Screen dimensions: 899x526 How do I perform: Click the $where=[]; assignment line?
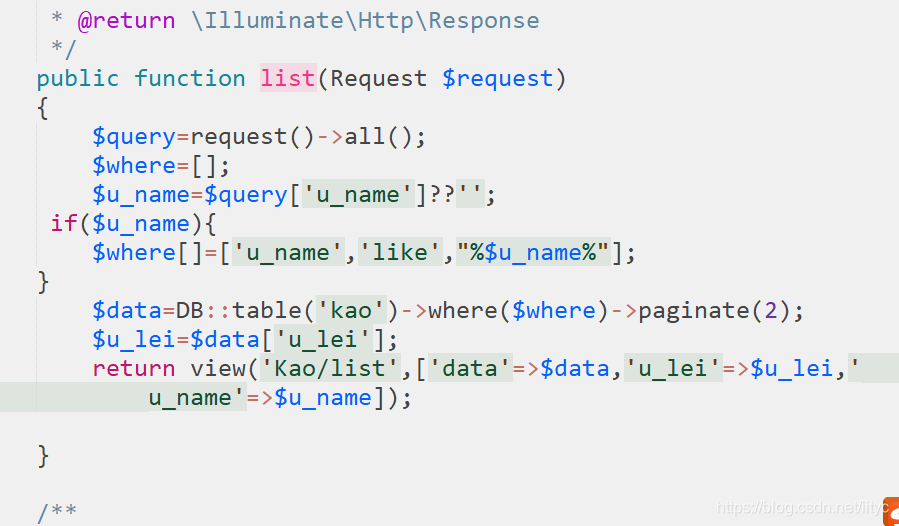[161, 166]
